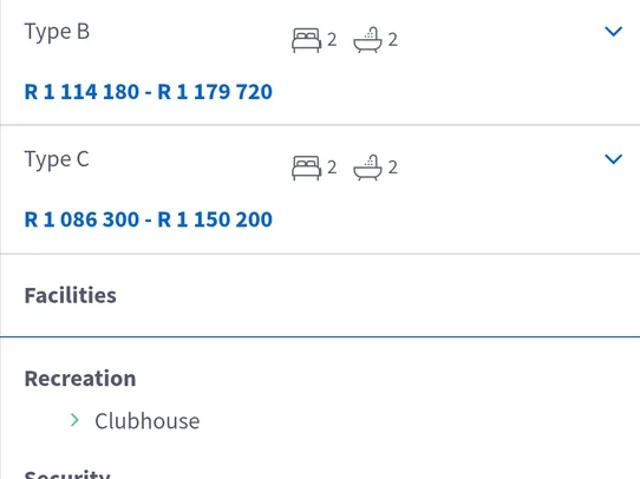Click the Type B bedroom count number
Screen dimensions: 640x479
pyautogui.click(x=332, y=40)
